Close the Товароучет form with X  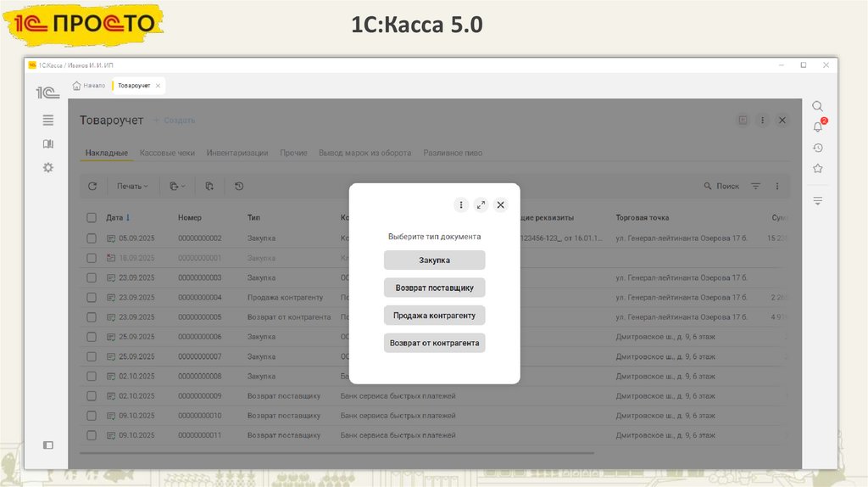[782, 120]
